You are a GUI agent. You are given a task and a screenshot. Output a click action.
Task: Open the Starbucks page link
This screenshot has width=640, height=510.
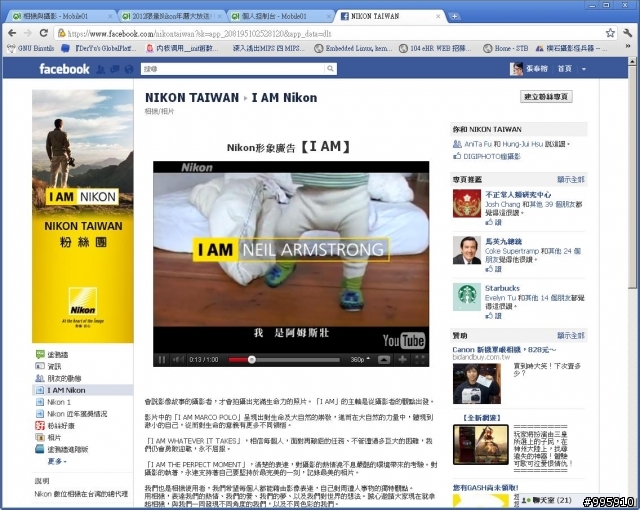click(x=502, y=288)
